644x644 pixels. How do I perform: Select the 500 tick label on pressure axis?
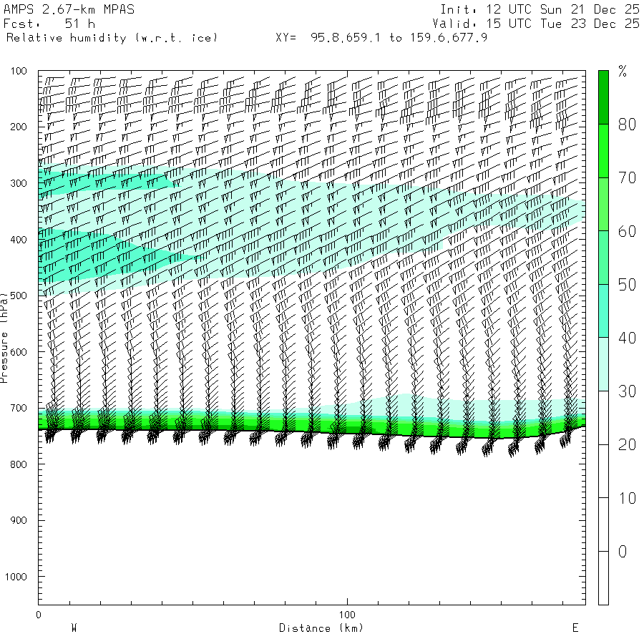[18, 296]
